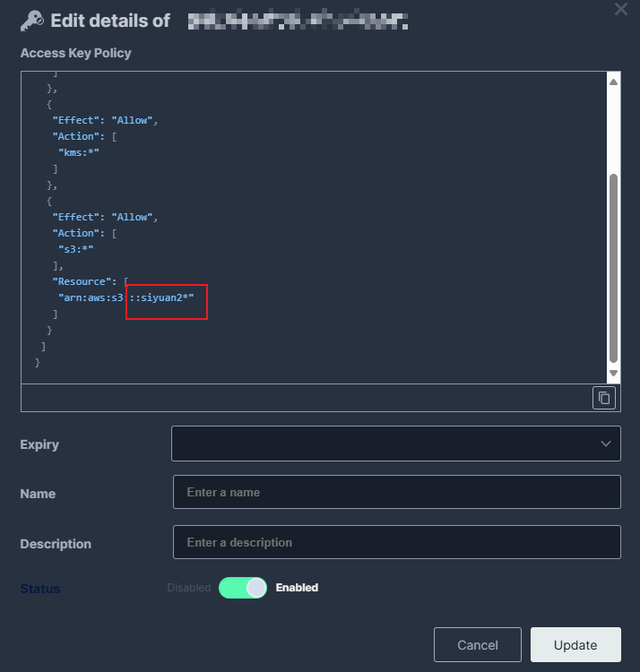Click the Expiry chevron arrow
This screenshot has height=672, width=640.
pos(605,444)
